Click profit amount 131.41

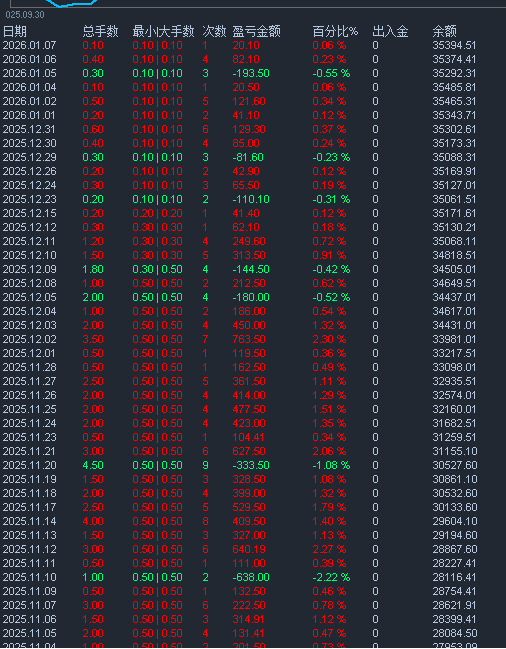[249, 634]
